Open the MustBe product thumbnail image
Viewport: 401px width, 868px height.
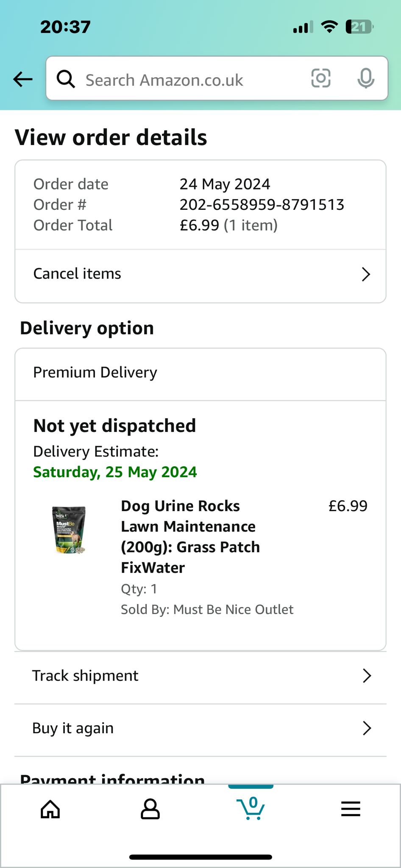pyautogui.click(x=70, y=530)
